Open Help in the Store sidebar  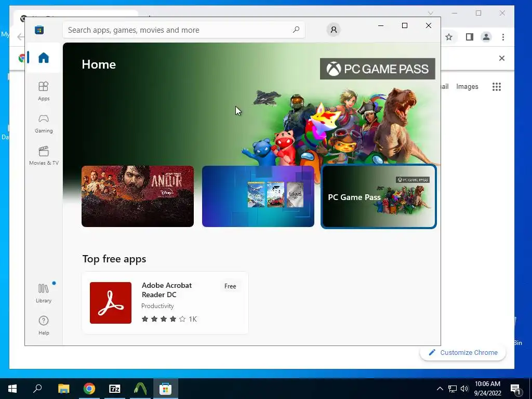coord(44,325)
